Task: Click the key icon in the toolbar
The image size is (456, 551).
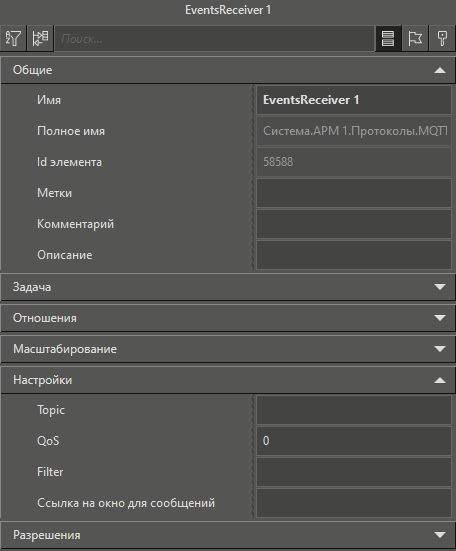Action: tap(442, 38)
